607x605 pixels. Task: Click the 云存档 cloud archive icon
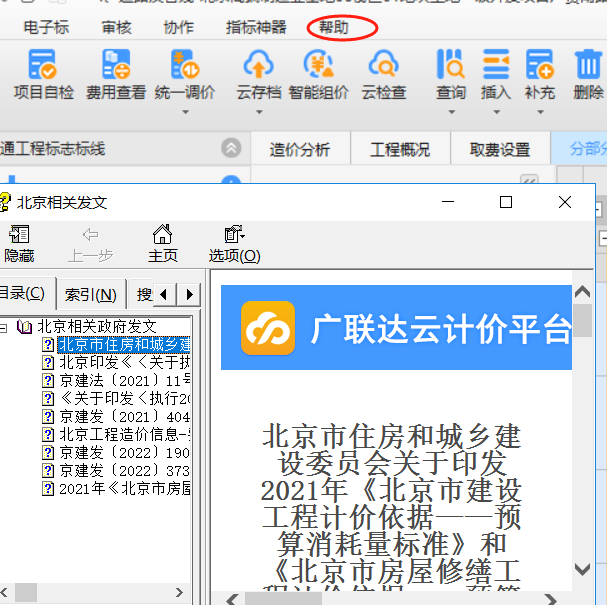tap(259, 64)
